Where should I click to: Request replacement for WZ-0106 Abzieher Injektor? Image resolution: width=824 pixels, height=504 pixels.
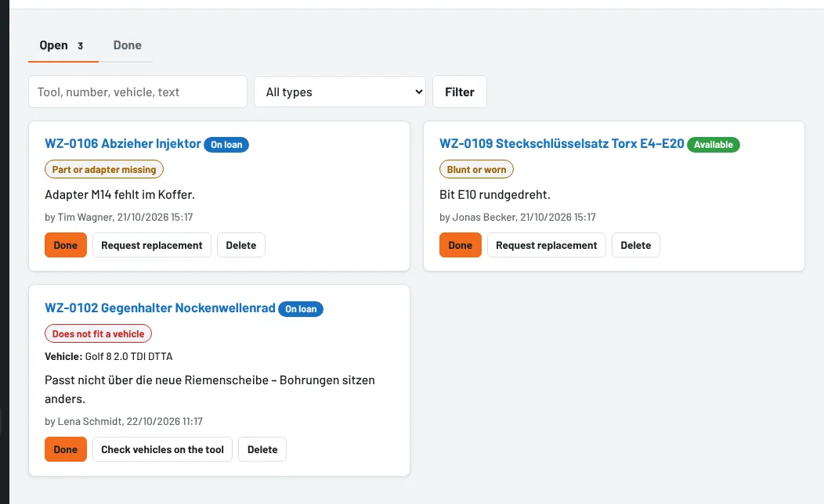click(x=152, y=245)
